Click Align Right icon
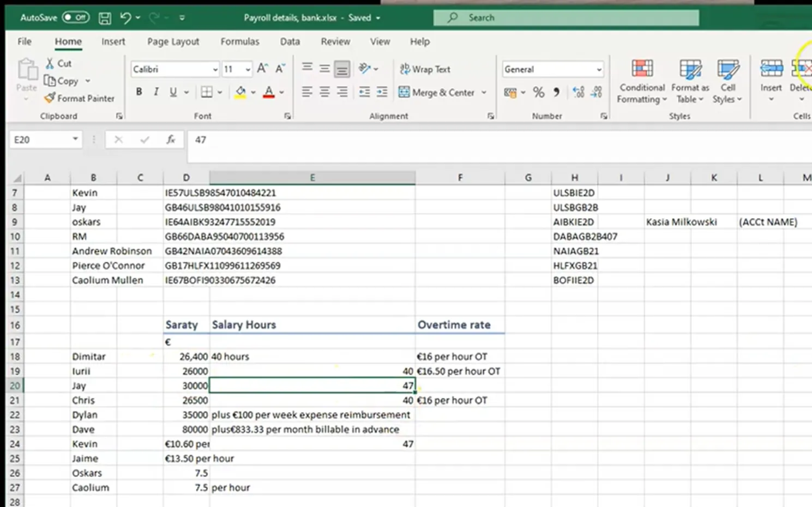 tap(342, 92)
